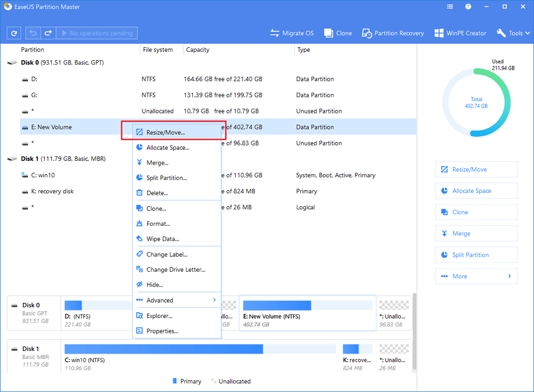Select Wipe Data in context menu
The image size is (534, 392).
pos(177,239)
